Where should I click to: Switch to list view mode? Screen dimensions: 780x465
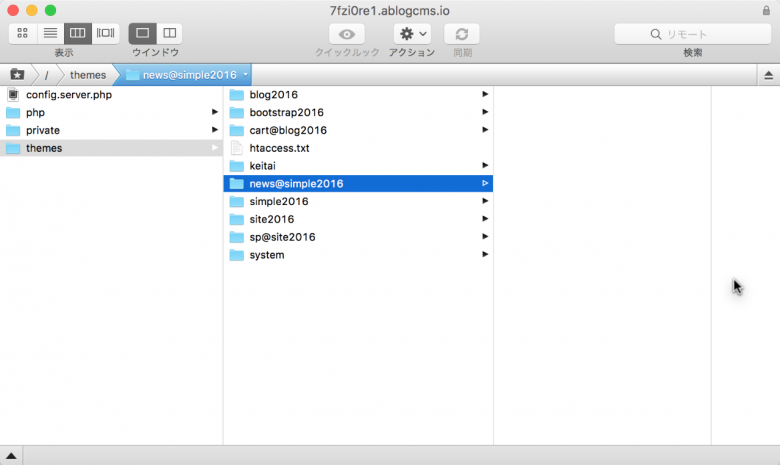tap(50, 34)
